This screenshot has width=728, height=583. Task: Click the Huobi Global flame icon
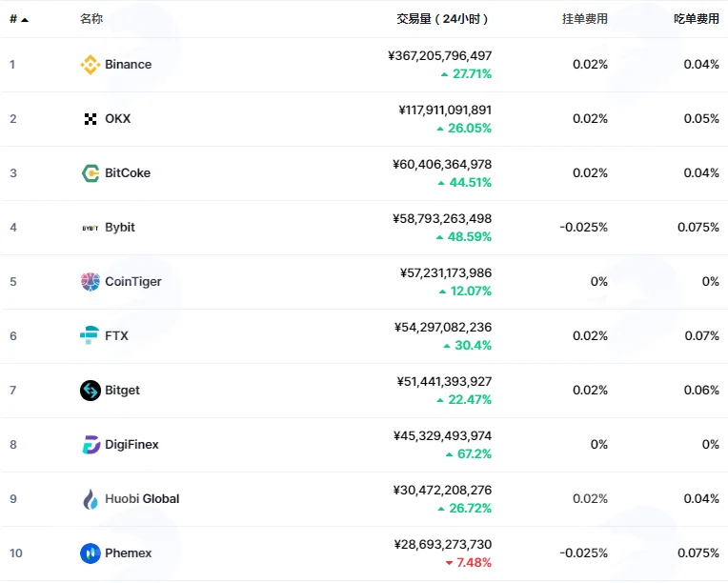pos(91,499)
